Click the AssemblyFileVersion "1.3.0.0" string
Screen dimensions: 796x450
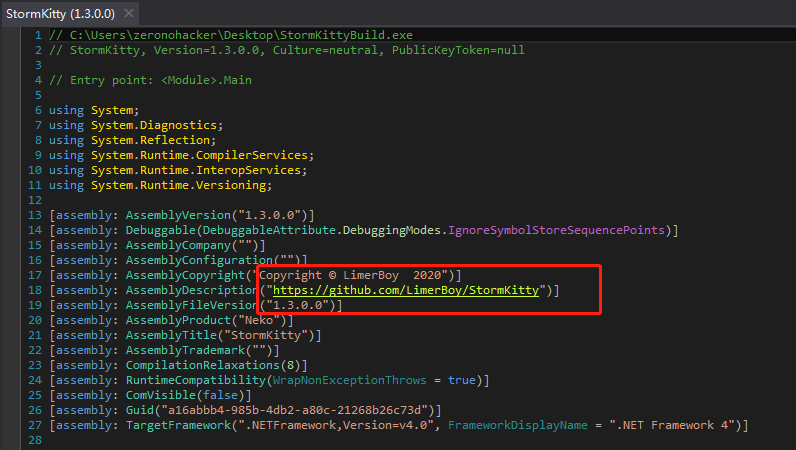point(297,305)
